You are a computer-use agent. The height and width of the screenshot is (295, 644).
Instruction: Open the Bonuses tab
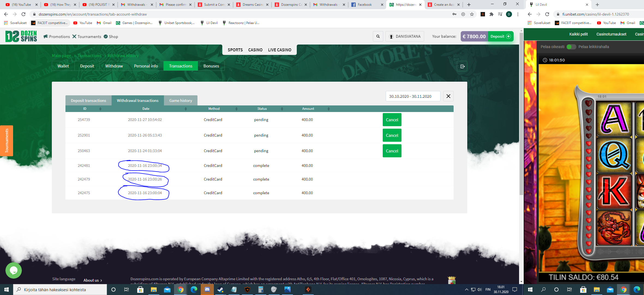coord(211,66)
